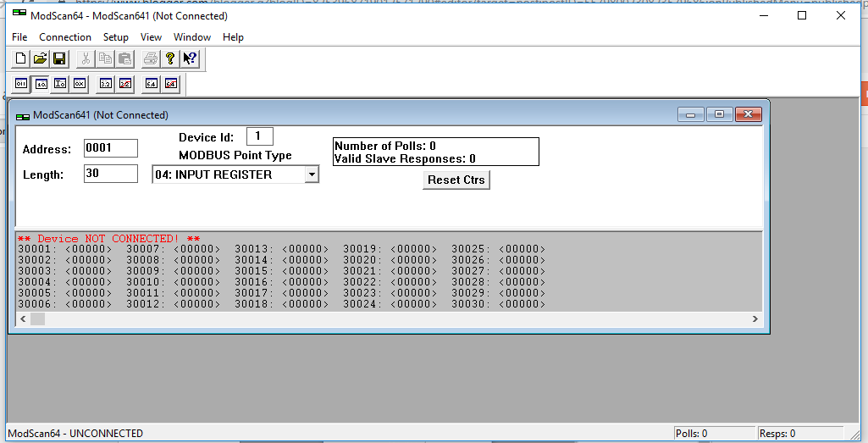Screen dimensions: 868x443
Task: Click the Device Id input field
Action: 260,136
